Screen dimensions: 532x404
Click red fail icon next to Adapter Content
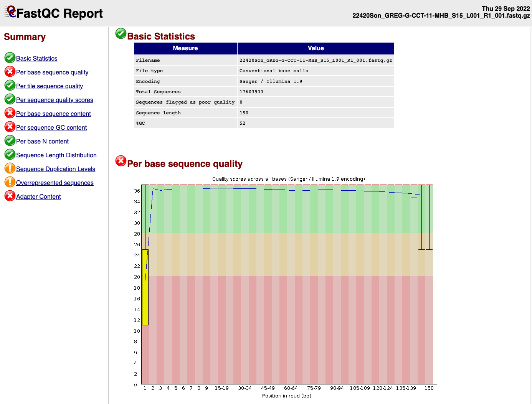point(10,196)
